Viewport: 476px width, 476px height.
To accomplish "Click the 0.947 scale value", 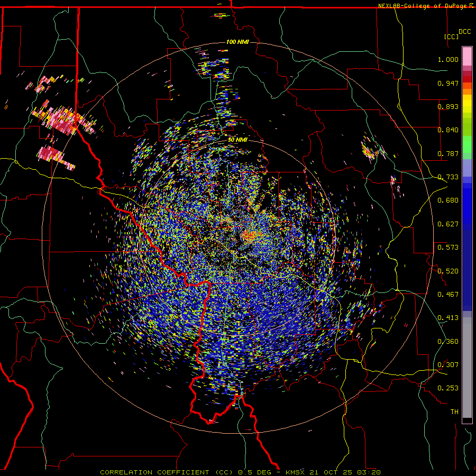I will [448, 83].
